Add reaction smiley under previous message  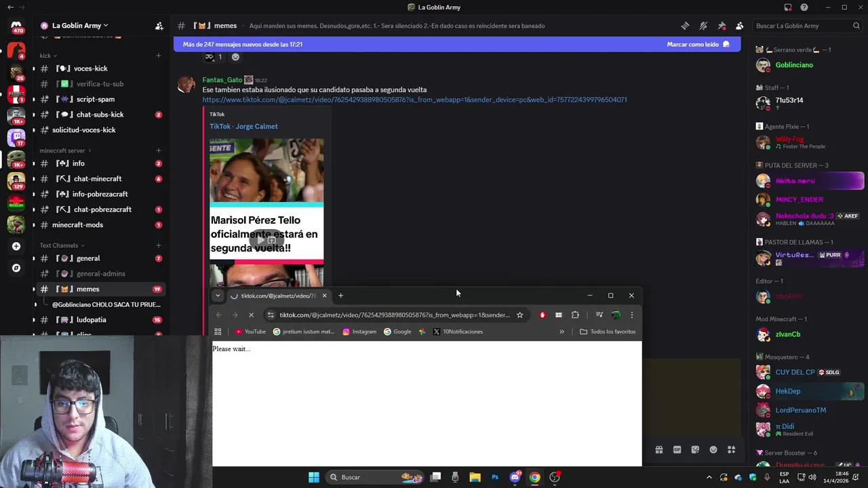point(235,57)
